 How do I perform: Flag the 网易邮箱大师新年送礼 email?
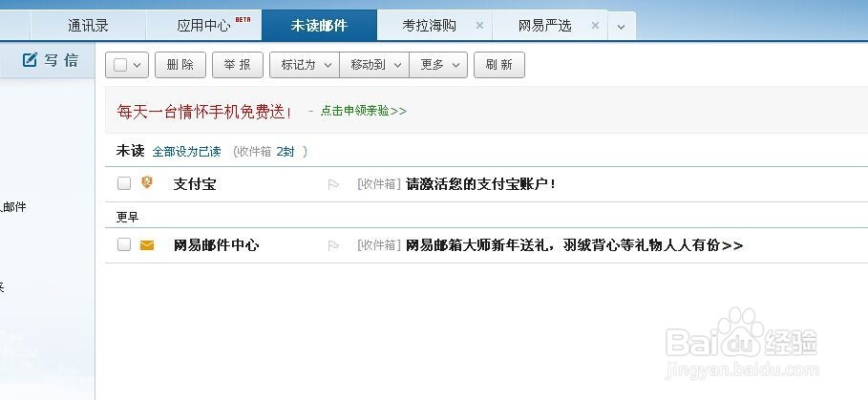[333, 245]
